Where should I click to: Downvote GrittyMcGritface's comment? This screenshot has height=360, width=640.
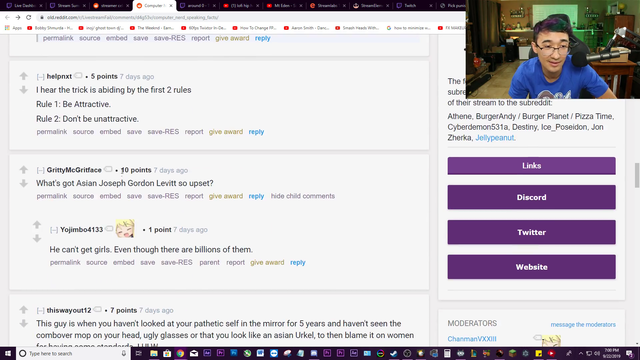(x=24, y=183)
